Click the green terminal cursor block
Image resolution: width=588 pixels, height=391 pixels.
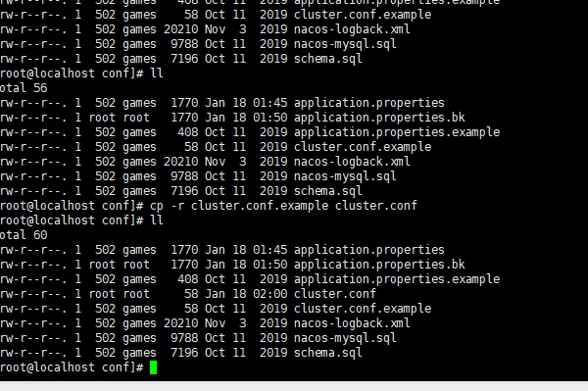154,367
